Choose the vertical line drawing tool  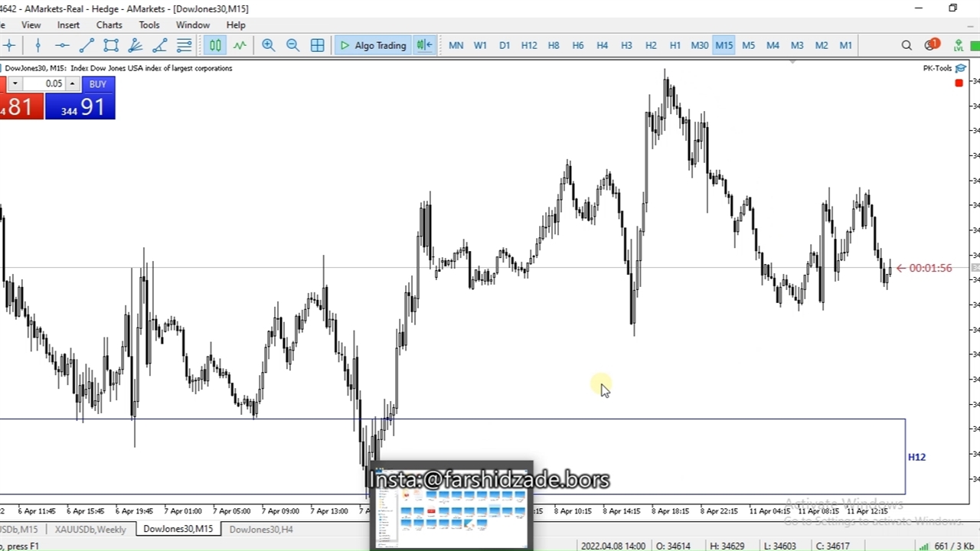[38, 46]
